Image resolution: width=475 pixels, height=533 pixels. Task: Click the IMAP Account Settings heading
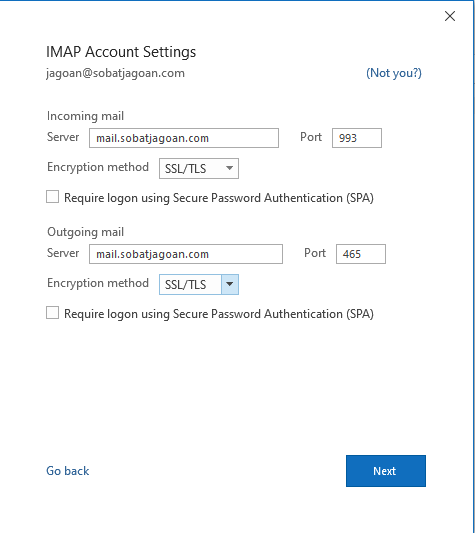[x=121, y=52]
